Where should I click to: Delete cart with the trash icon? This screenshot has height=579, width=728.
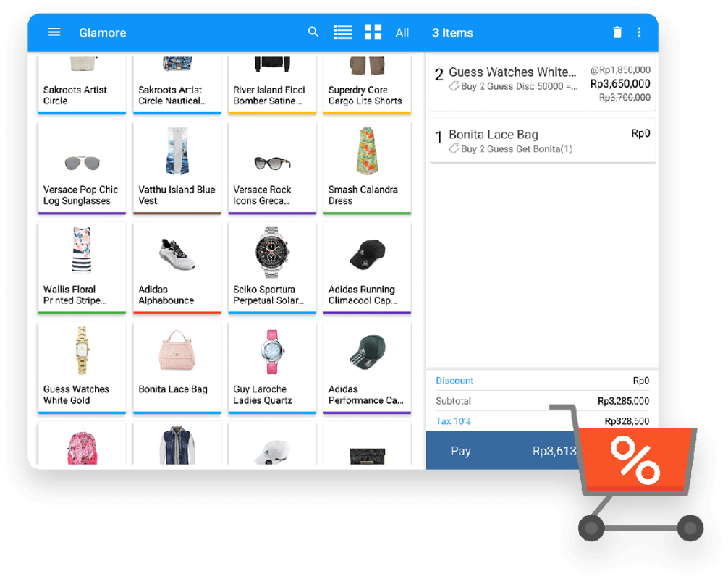[x=617, y=32]
